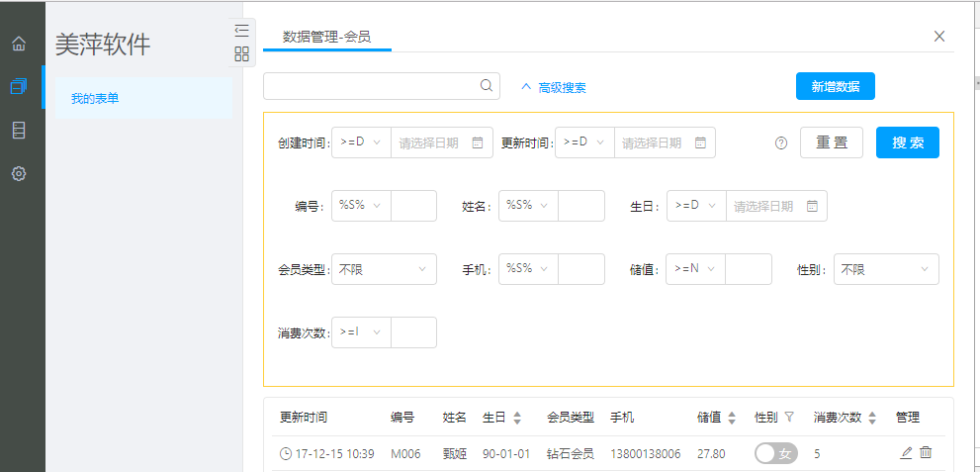The height and width of the screenshot is (472, 980).
Task: Click cell M006 in table
Action: point(405,453)
